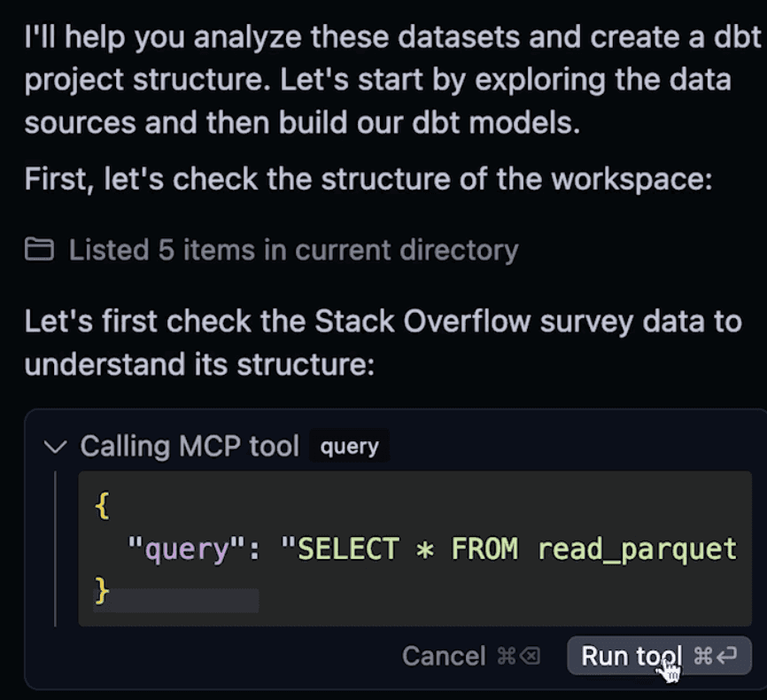Click the ⌘↩ shortcut icon beside Run tool
The height and width of the screenshot is (700, 767).
click(716, 657)
